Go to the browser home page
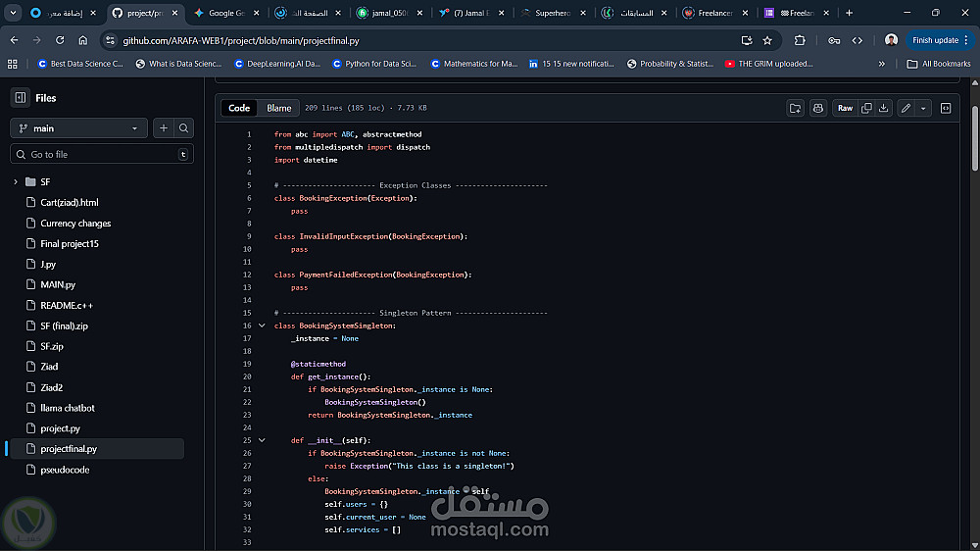The width and height of the screenshot is (980, 551). [x=83, y=40]
